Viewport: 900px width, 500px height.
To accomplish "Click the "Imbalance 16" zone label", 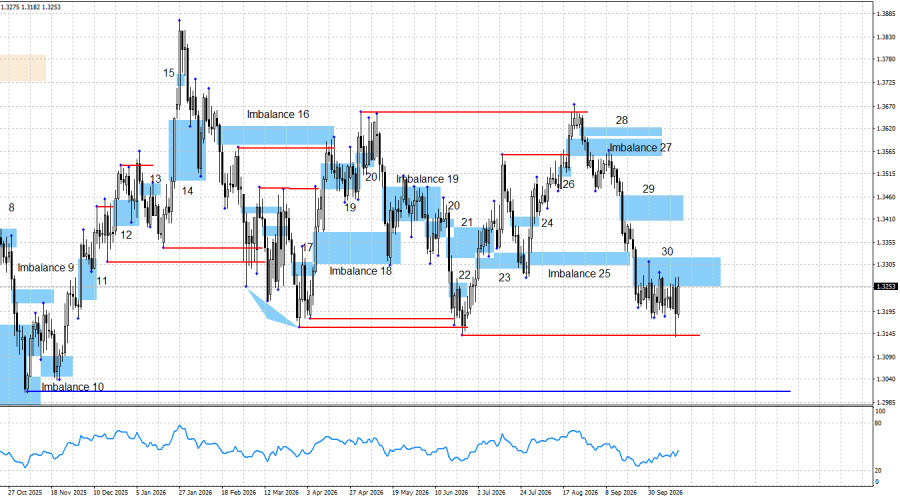I will 278,114.
